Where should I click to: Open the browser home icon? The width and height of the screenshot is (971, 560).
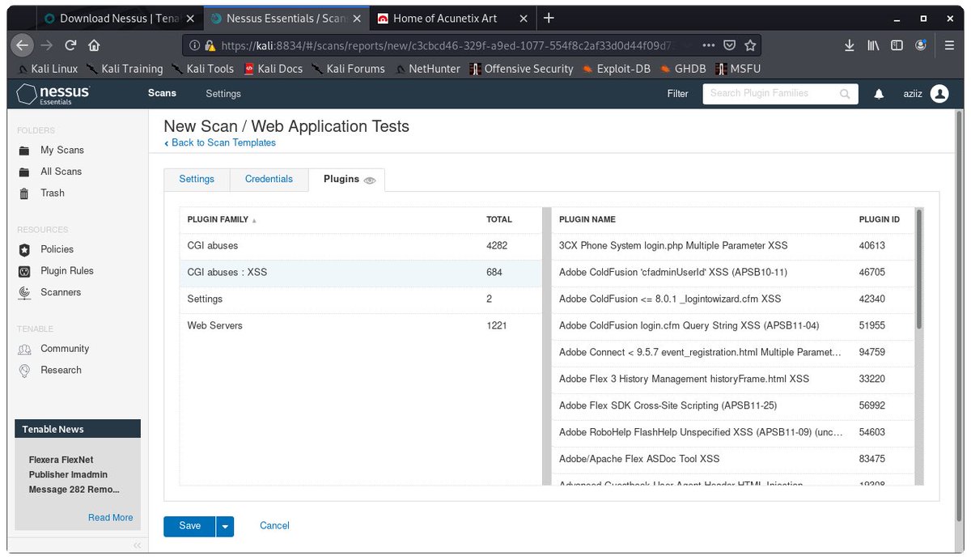(x=94, y=45)
